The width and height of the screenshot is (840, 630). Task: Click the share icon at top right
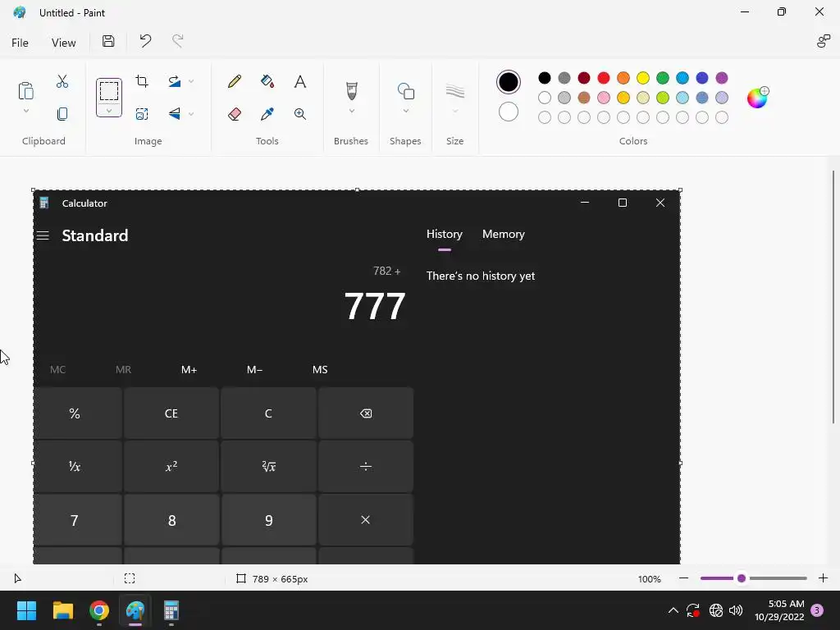click(824, 41)
